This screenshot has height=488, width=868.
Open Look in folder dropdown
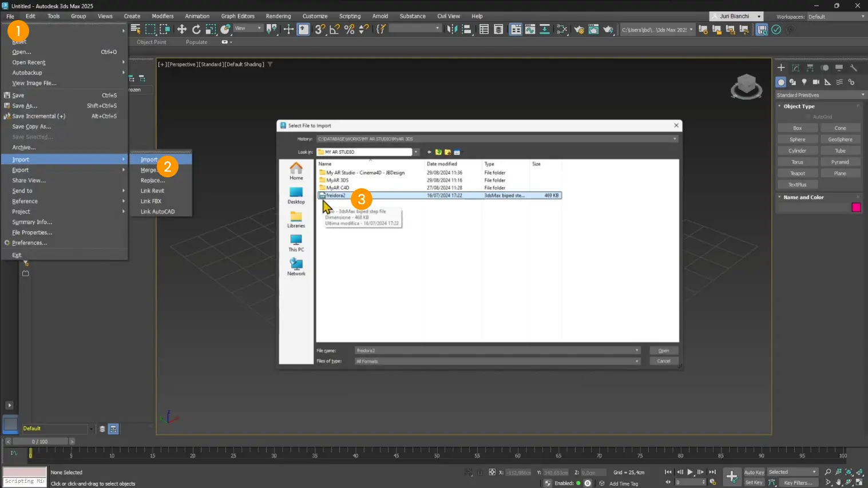(x=416, y=152)
